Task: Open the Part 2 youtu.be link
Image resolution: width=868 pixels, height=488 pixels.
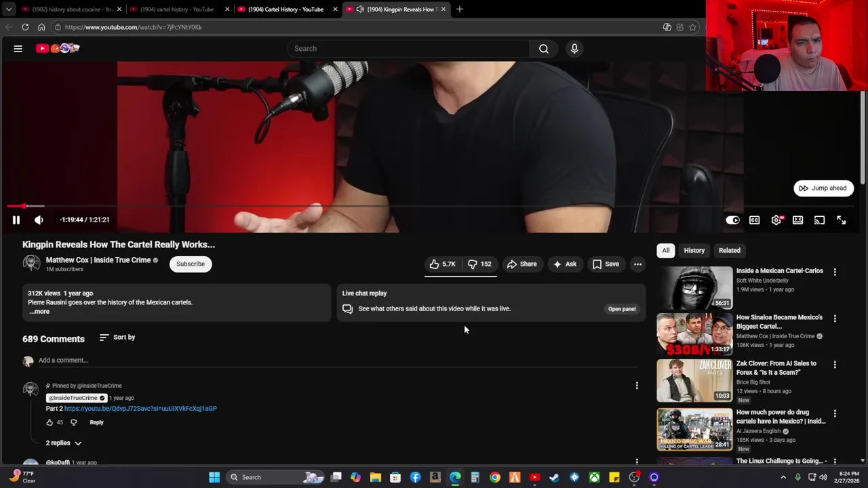Action: point(140,409)
